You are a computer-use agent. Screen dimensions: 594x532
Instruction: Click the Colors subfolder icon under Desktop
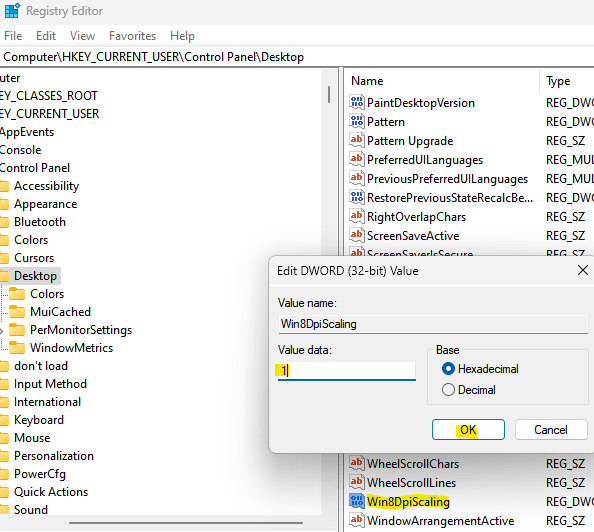tap(17, 294)
